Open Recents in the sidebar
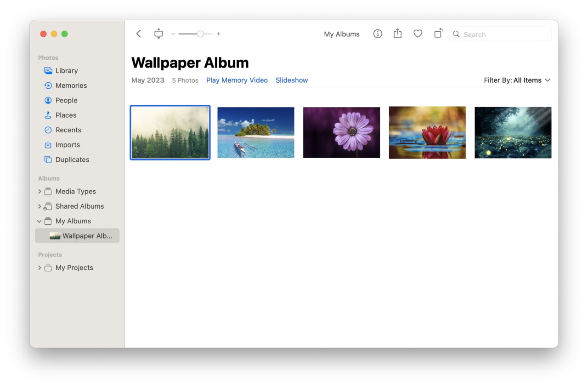Screen dimensions: 588x387 pos(68,130)
